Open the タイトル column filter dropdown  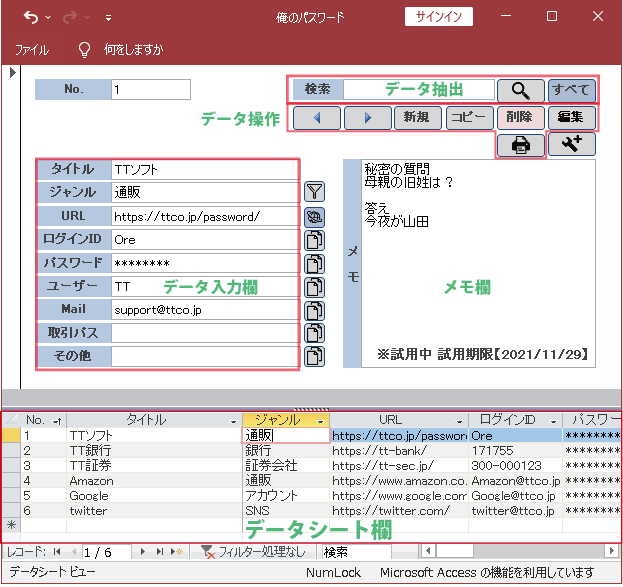click(234, 421)
